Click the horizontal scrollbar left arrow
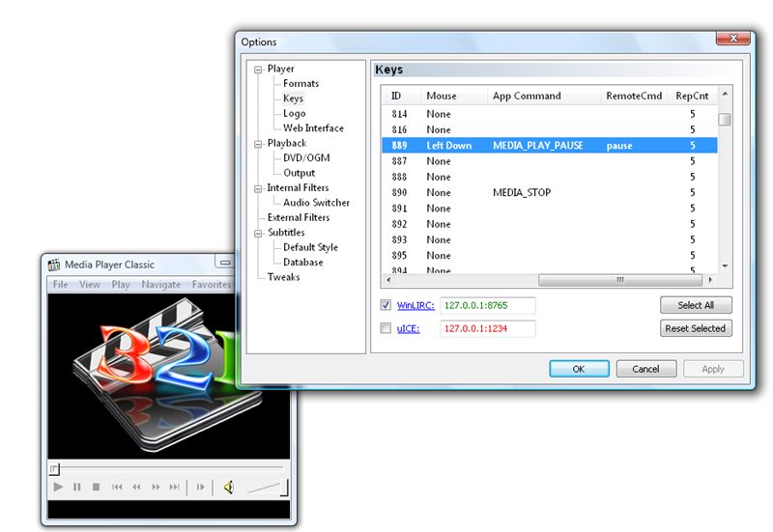773x532 pixels. [x=389, y=280]
